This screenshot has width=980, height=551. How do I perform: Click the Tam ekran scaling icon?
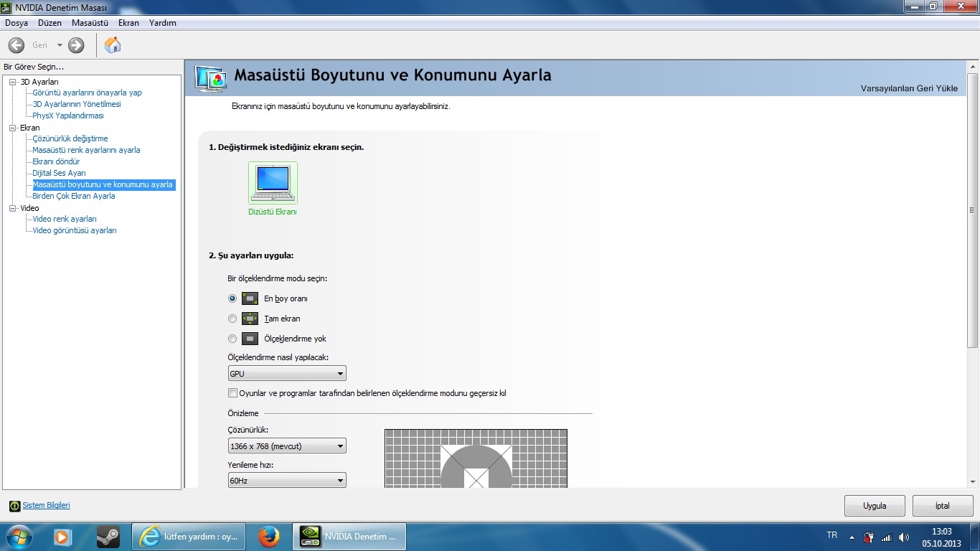click(x=250, y=319)
